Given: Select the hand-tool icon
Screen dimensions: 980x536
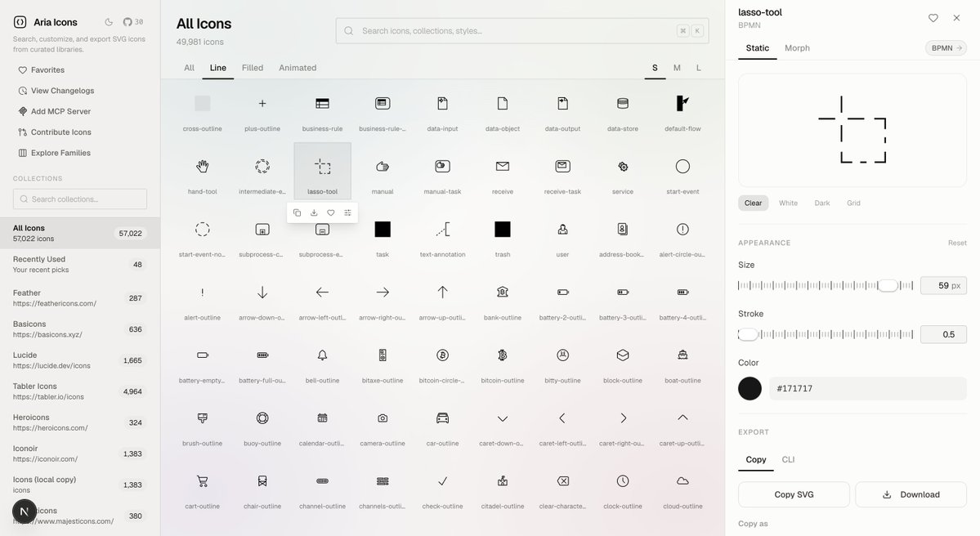Looking at the screenshot, I should [x=203, y=171].
